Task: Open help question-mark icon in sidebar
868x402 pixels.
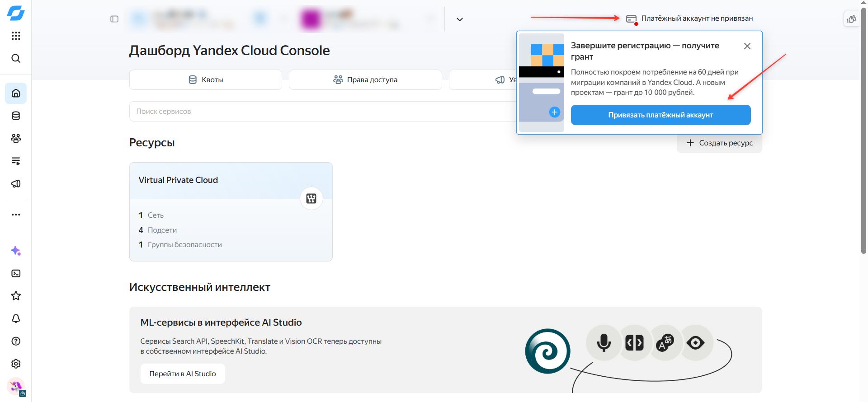Action: point(16,341)
